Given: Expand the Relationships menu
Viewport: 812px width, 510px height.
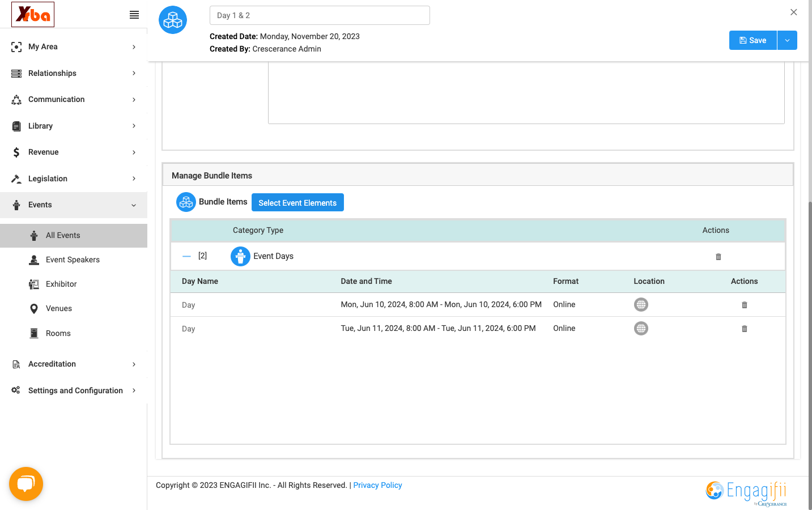Looking at the screenshot, I should tap(74, 73).
